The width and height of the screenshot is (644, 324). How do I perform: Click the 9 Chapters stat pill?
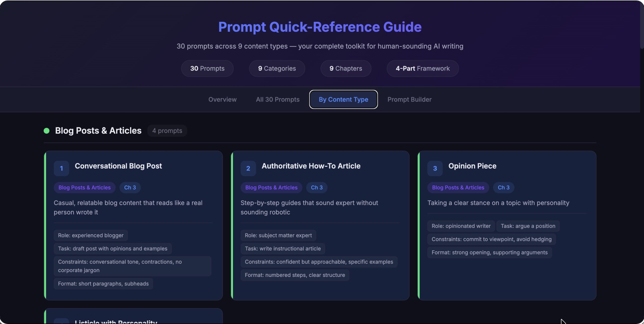(346, 69)
